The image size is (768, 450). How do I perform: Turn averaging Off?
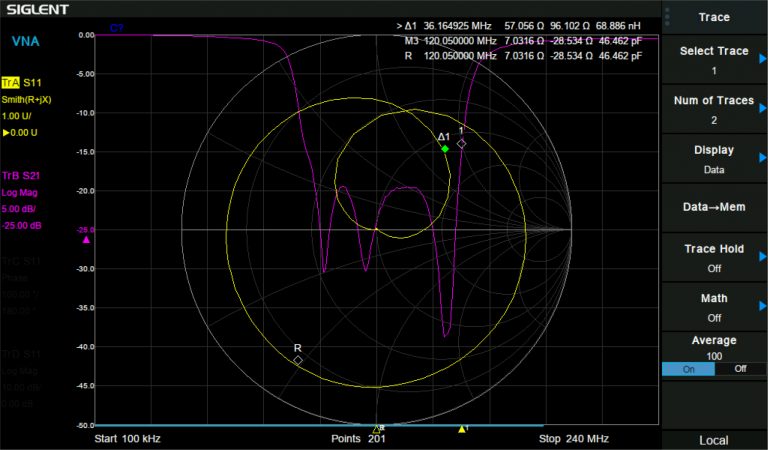pos(740,369)
